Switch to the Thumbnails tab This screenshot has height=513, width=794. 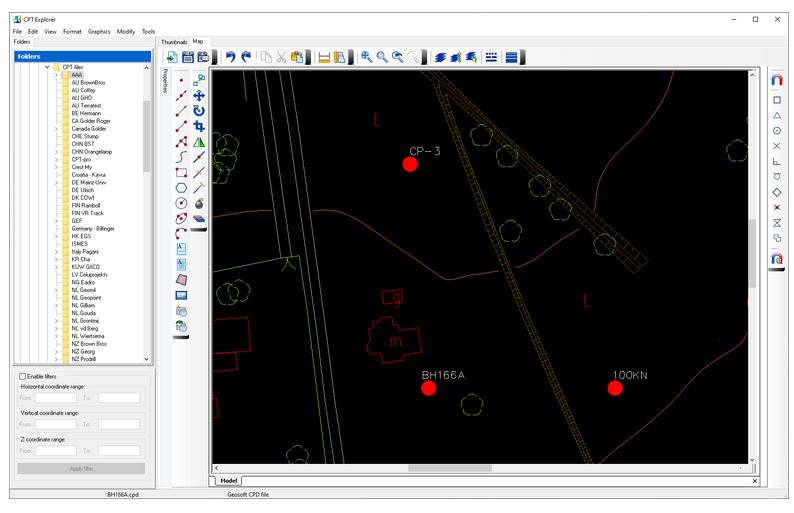(174, 41)
